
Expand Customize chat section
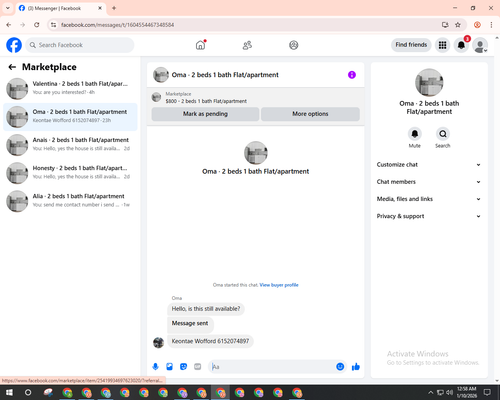pos(429,165)
